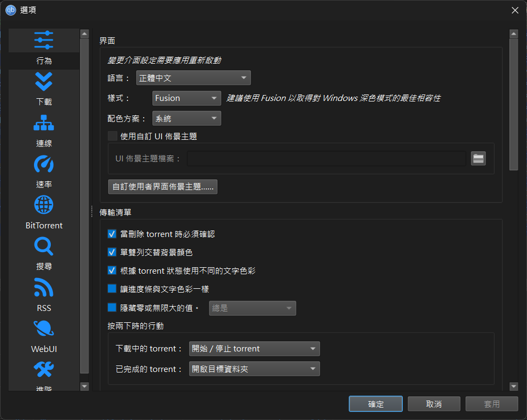Click the 取消 button
The image size is (527, 420).
[x=434, y=404]
